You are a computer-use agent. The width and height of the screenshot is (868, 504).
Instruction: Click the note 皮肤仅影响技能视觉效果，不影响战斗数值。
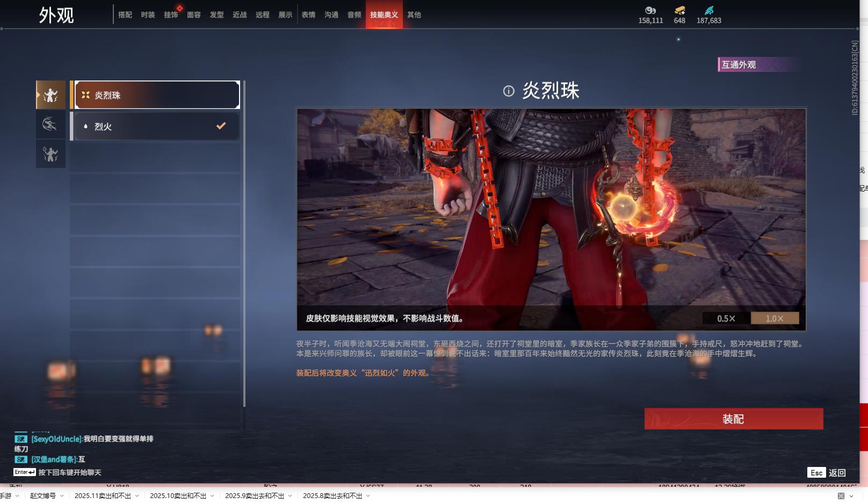click(385, 318)
